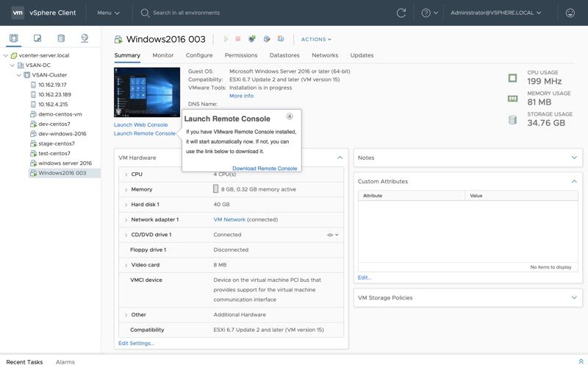
Task: Switch to the Permissions tab
Action: pos(241,55)
